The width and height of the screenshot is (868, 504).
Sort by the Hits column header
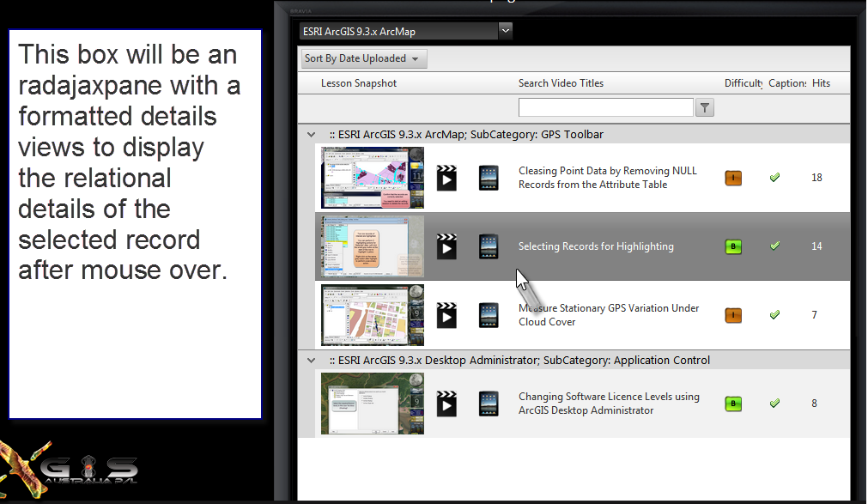pos(821,83)
